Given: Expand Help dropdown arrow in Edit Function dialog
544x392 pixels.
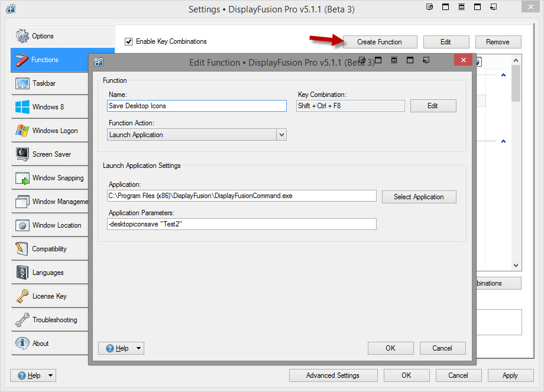Looking at the screenshot, I should tap(138, 348).
